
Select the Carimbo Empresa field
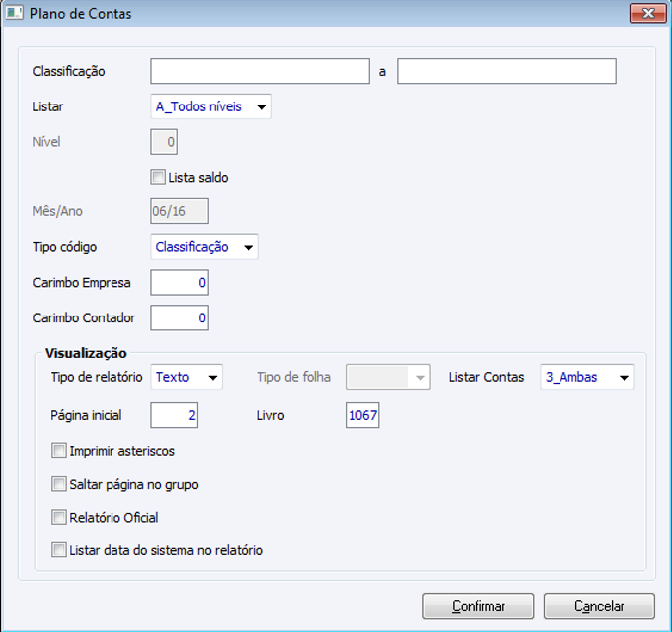(x=179, y=282)
